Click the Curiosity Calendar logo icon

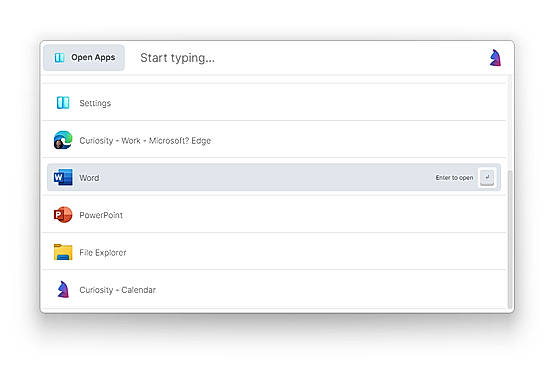coord(63,289)
